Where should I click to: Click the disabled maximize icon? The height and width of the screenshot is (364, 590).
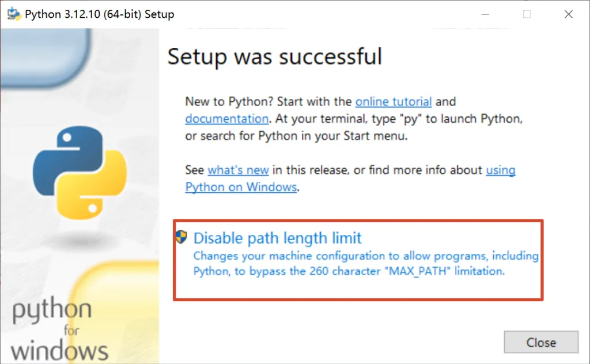point(527,14)
